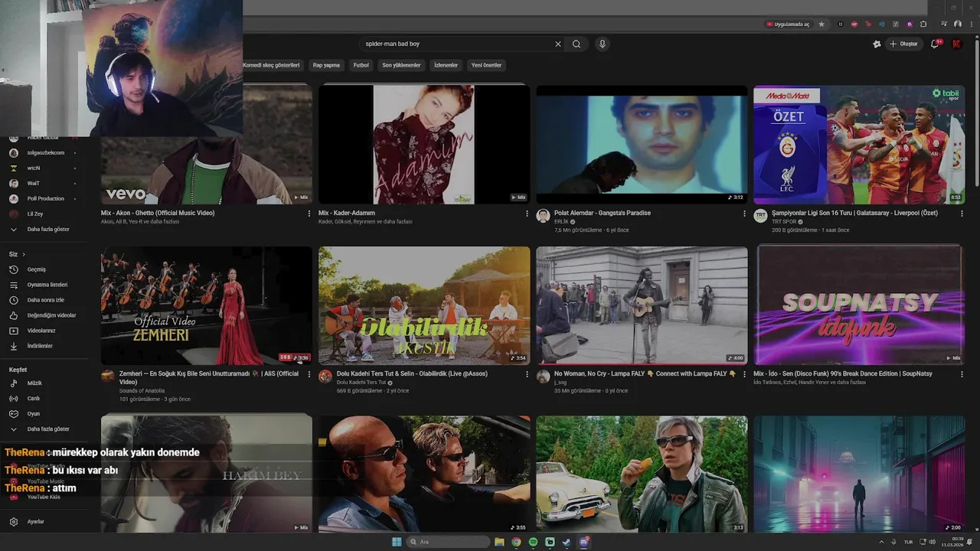
Task: Open options for Mix - İdo - Sen
Action: tap(962, 374)
